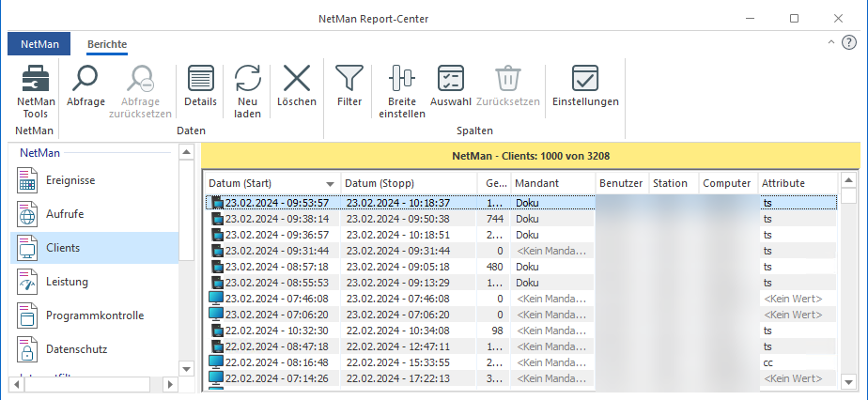
Task: Click the Benutzer column header
Action: pyautogui.click(x=623, y=183)
